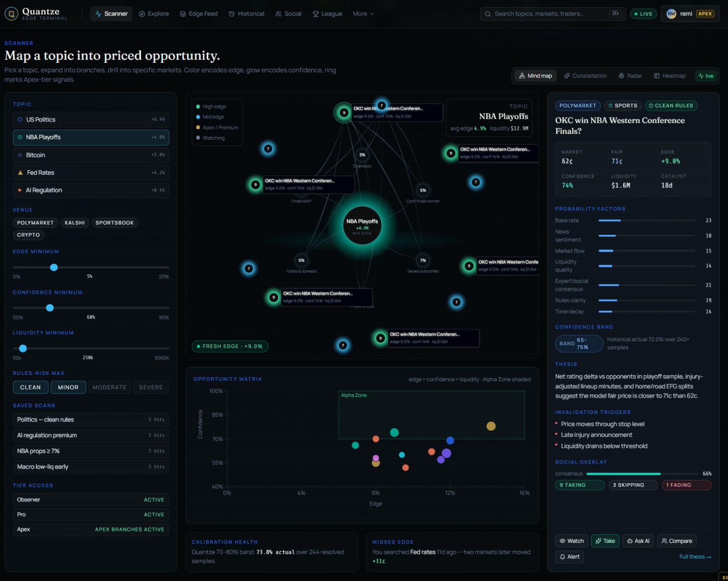
Task: Toggle the POLYMARKET venue chip
Action: point(35,223)
